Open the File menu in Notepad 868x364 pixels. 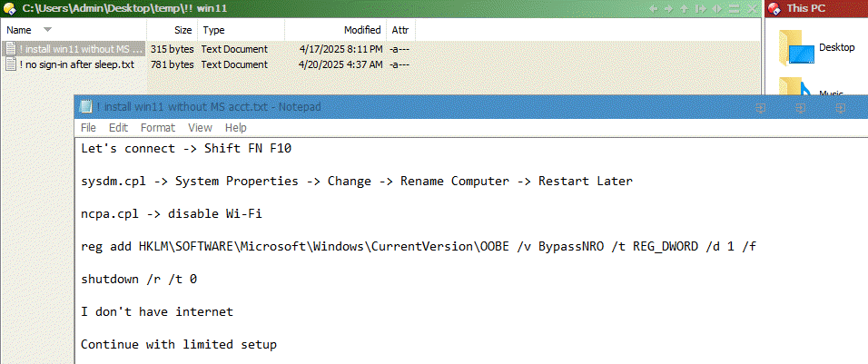coord(88,128)
